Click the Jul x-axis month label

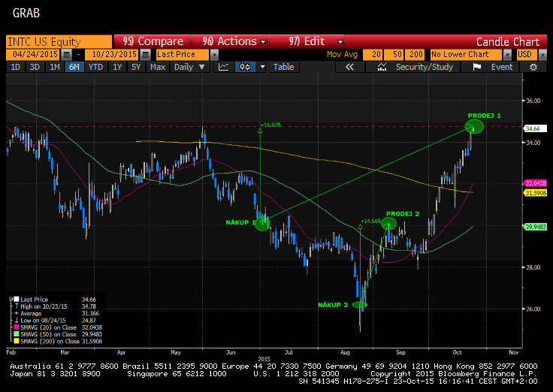tap(289, 352)
